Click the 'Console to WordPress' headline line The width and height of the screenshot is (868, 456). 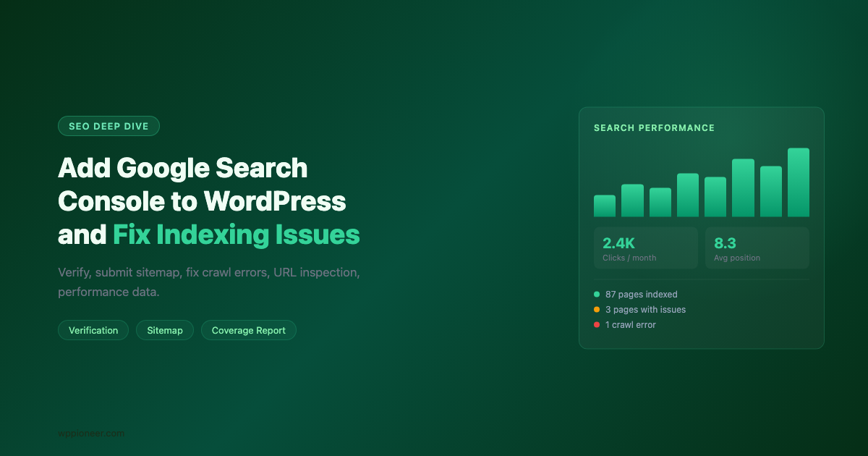click(x=202, y=201)
